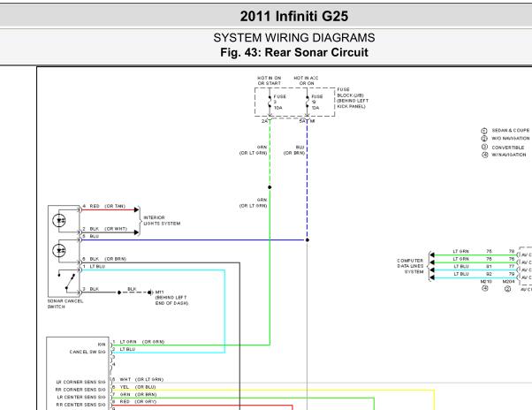Click the arrowhead on the LT GRN pin 75 wire

click(x=432, y=255)
